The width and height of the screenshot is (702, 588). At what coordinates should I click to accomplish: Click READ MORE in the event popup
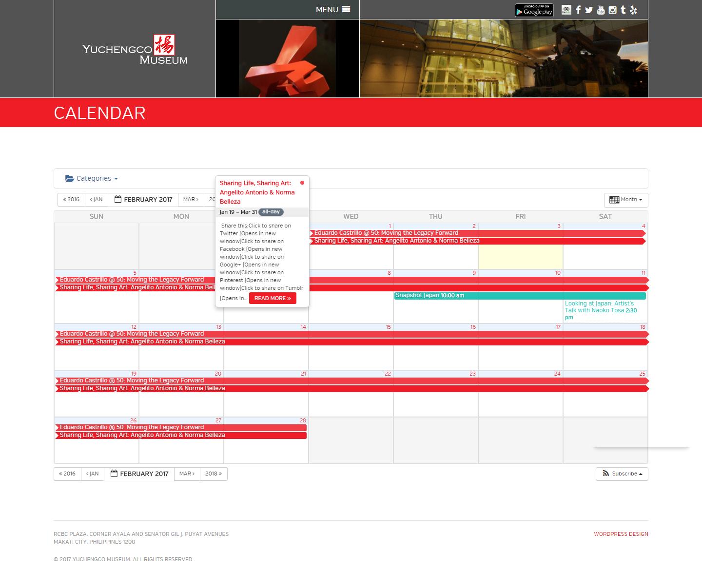click(x=273, y=298)
